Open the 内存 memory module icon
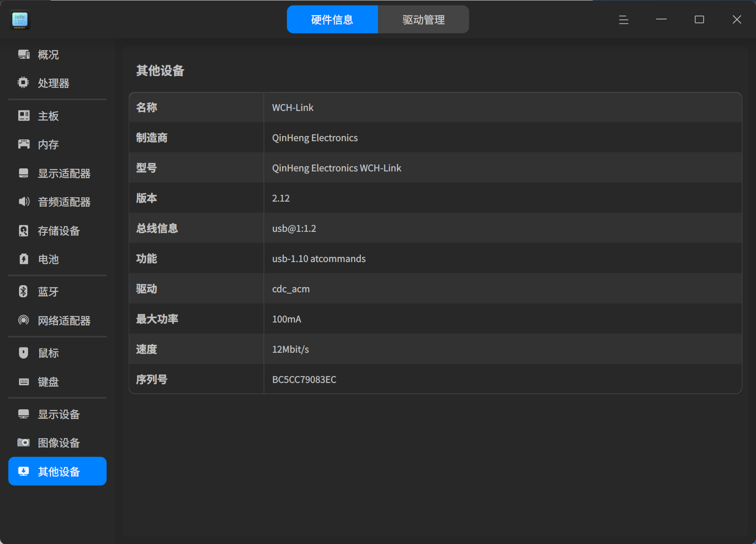The width and height of the screenshot is (756, 544). (24, 144)
